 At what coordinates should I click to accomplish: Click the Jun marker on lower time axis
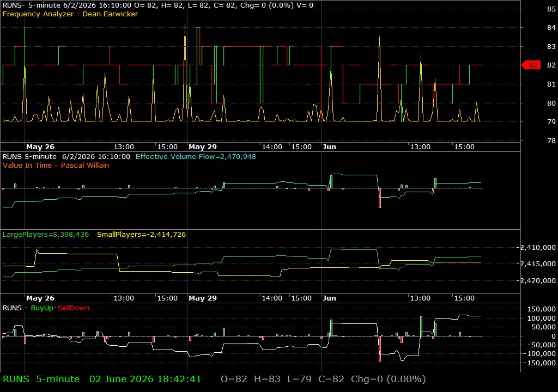pos(329,298)
